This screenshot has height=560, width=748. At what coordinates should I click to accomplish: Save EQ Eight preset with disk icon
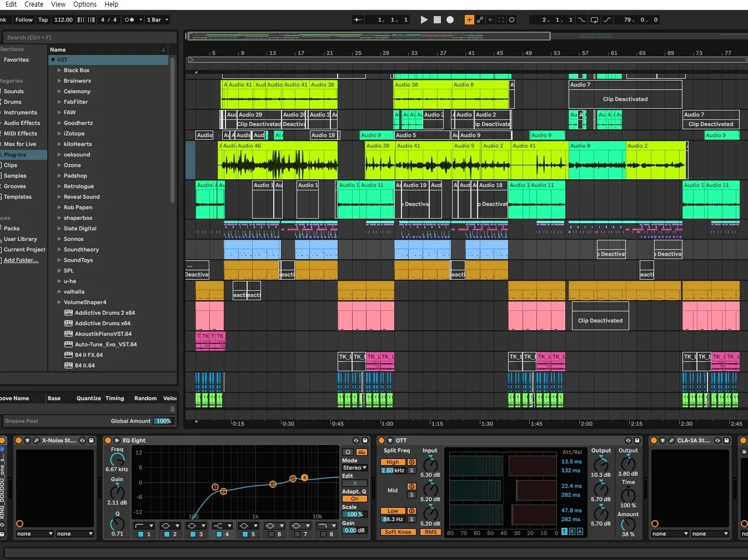tap(365, 440)
